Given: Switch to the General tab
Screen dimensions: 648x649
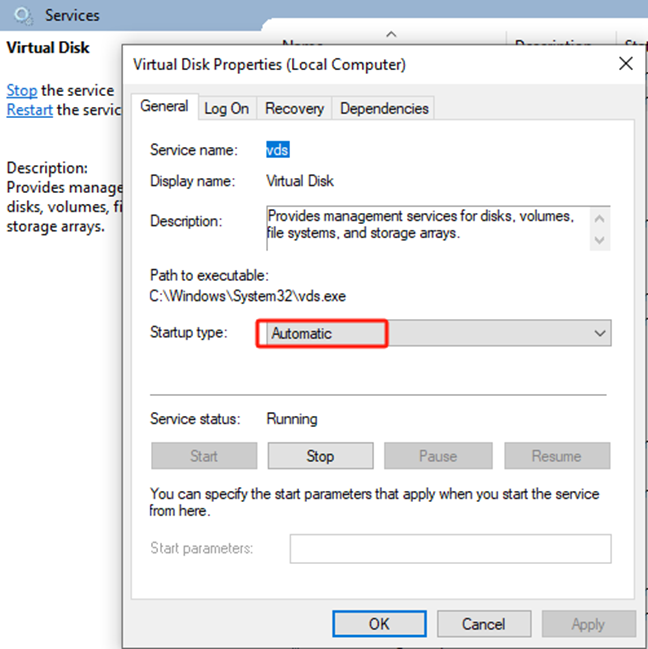Looking at the screenshot, I should point(164,107).
